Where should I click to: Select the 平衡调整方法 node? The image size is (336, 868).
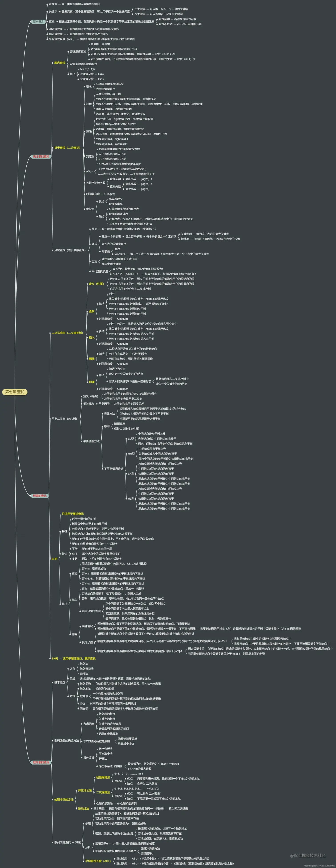[x=91, y=441]
